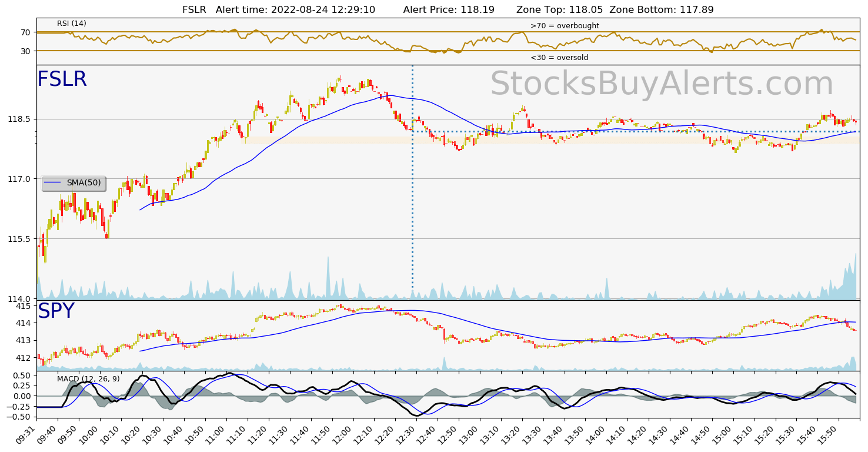Click the 114.0 price axis tick
Screen dimensions: 868x452
tap(19, 299)
